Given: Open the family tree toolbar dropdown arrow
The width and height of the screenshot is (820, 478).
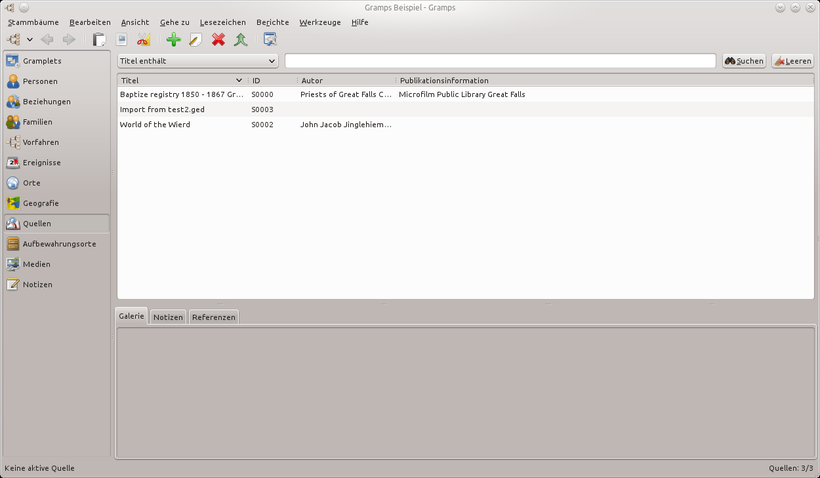Looking at the screenshot, I should coord(30,39).
